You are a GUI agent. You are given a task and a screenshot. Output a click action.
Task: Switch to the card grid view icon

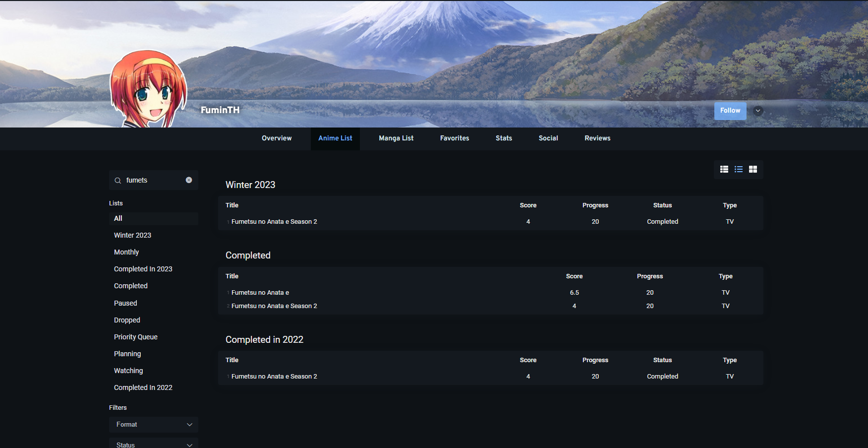tap(752, 169)
